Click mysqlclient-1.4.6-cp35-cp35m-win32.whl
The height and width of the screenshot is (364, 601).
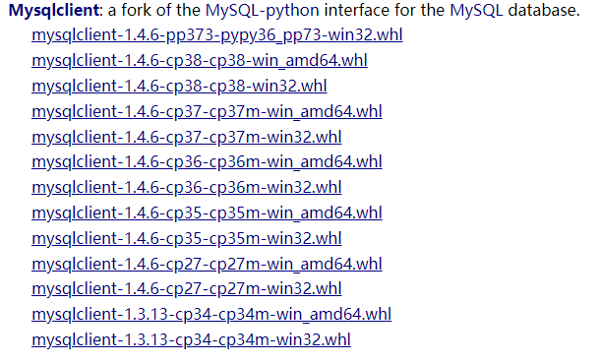(186, 238)
